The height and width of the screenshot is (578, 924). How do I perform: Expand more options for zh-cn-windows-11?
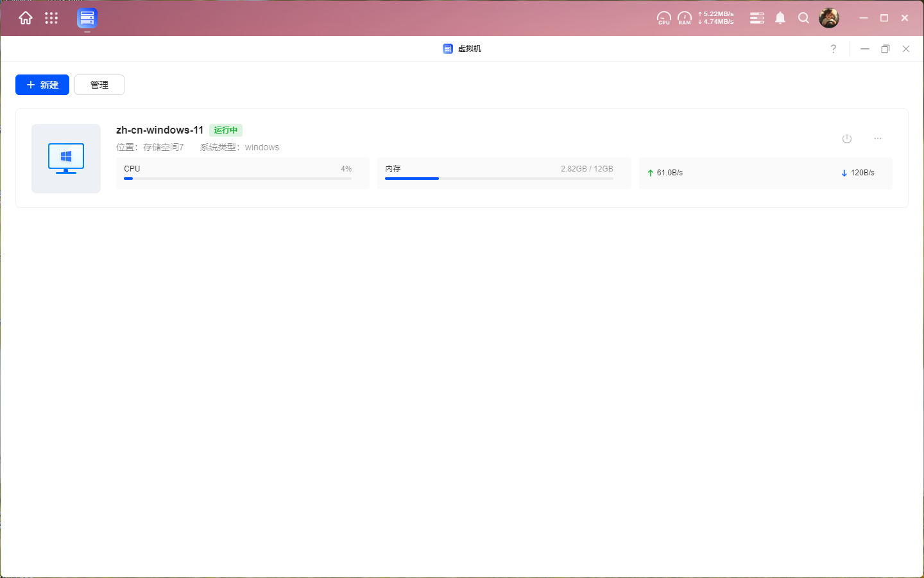(878, 139)
